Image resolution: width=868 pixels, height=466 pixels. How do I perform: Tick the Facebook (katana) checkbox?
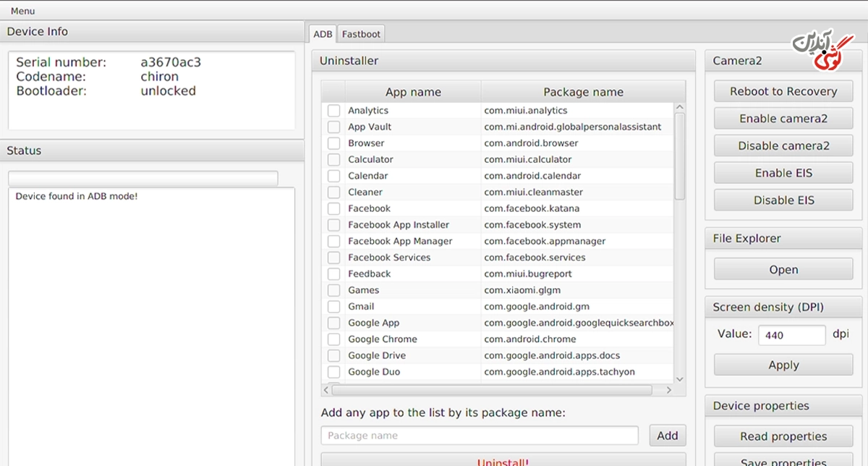click(333, 208)
